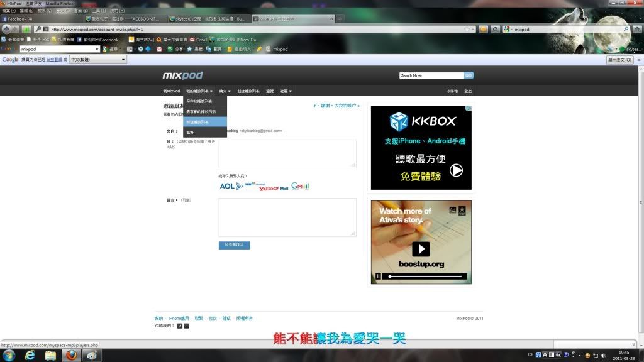Pause the boostup.org ad using the pause icon
The image size is (644, 362).
point(378,277)
